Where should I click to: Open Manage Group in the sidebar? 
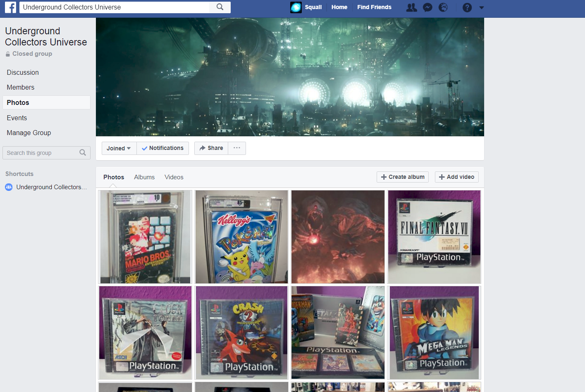click(x=29, y=133)
